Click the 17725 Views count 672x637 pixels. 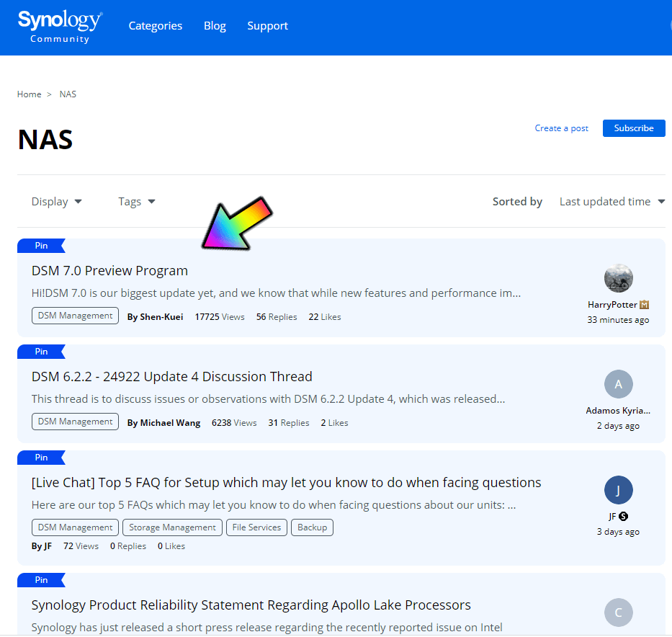tap(220, 317)
